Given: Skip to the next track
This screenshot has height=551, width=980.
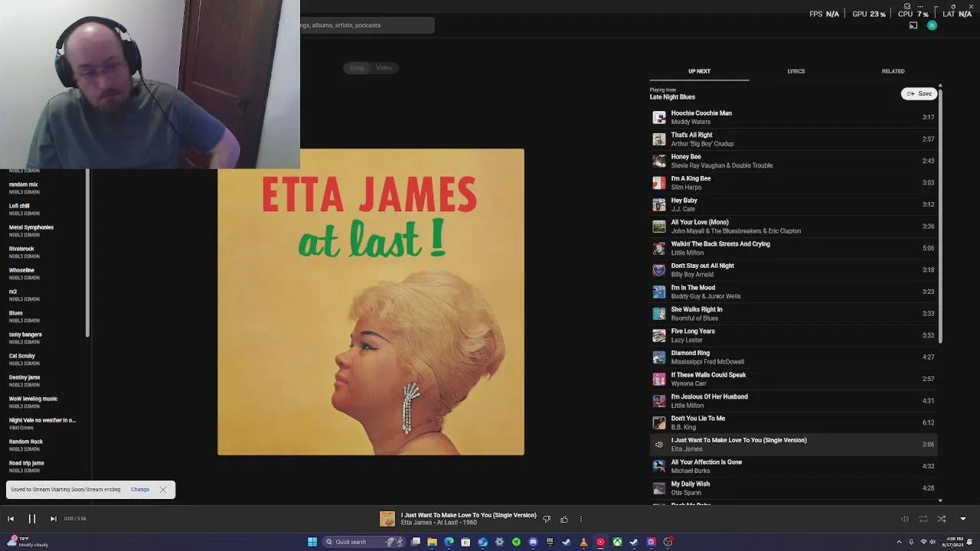Looking at the screenshot, I should (53, 519).
